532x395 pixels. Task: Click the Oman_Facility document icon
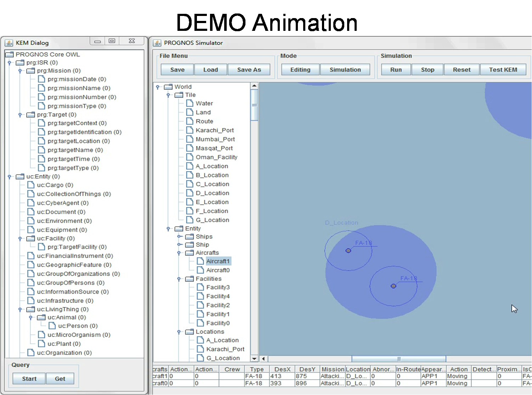point(190,157)
